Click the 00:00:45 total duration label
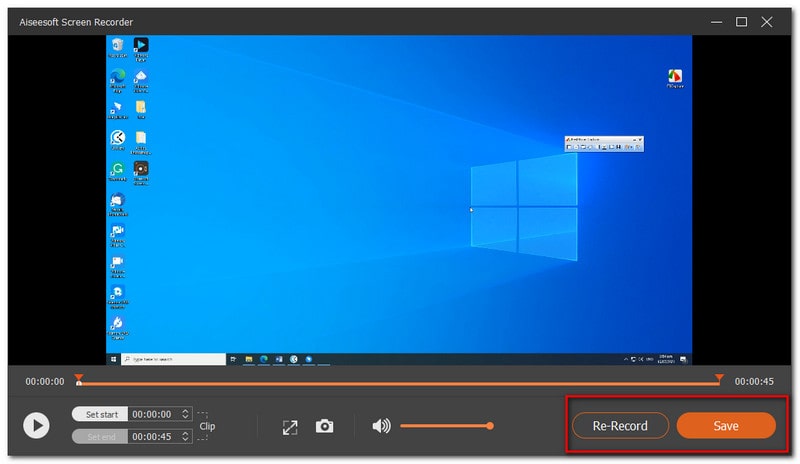The image size is (800, 464). [x=754, y=382]
